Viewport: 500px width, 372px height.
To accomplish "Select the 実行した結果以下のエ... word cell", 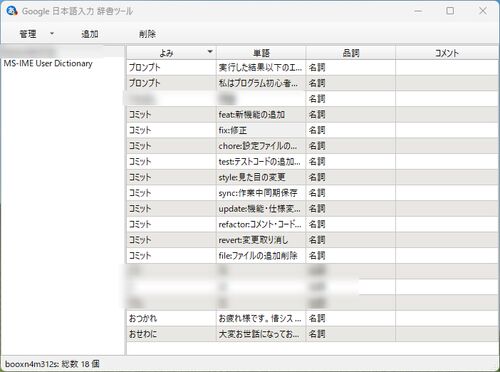I will click(x=261, y=67).
